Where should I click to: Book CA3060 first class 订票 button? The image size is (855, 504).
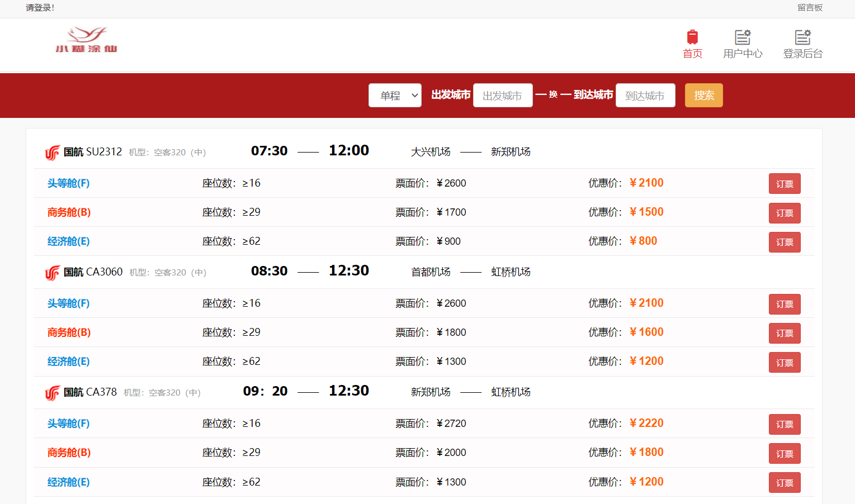785,304
